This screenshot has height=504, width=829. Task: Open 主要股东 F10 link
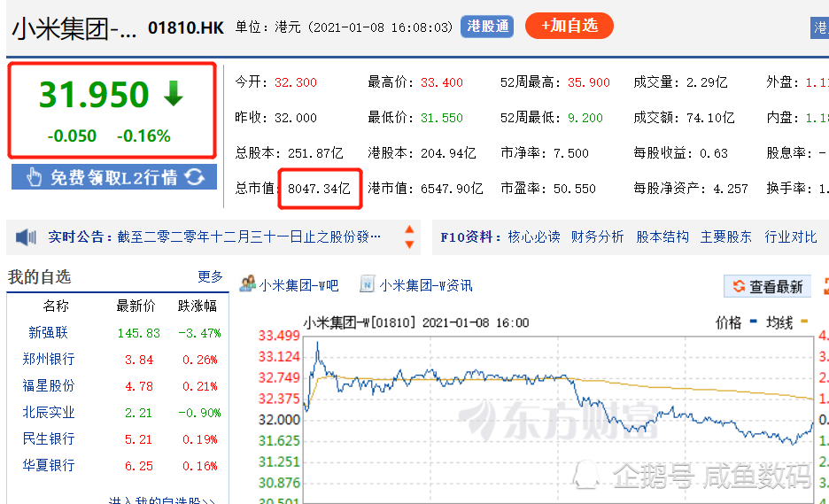coord(726,236)
